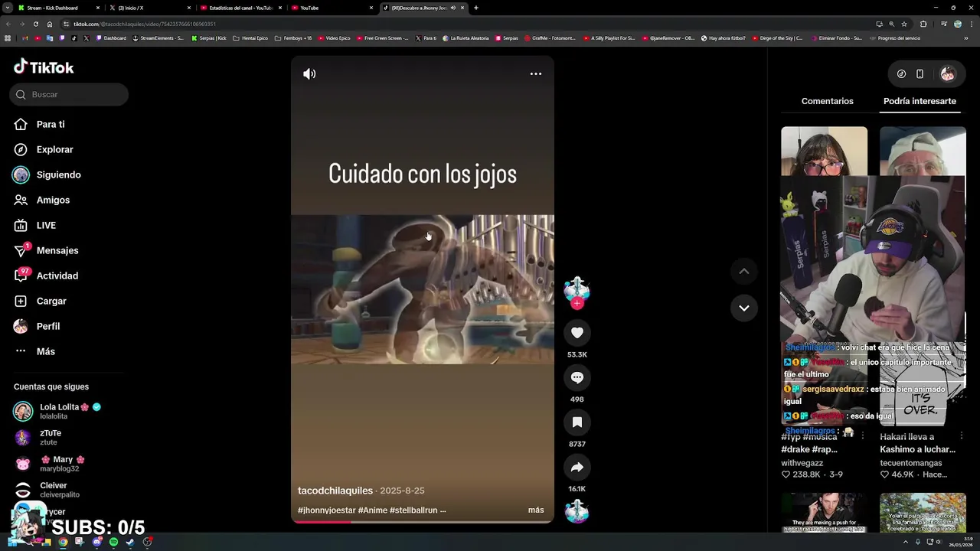Screen dimensions: 980x551
Task: Open Dashboard bookmark
Action: point(112,38)
